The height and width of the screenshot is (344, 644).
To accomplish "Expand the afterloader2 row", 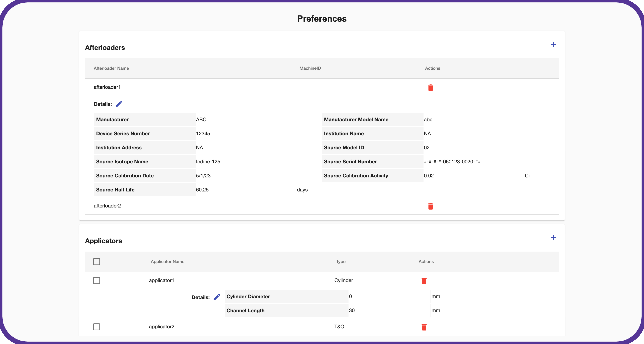I will click(x=107, y=206).
